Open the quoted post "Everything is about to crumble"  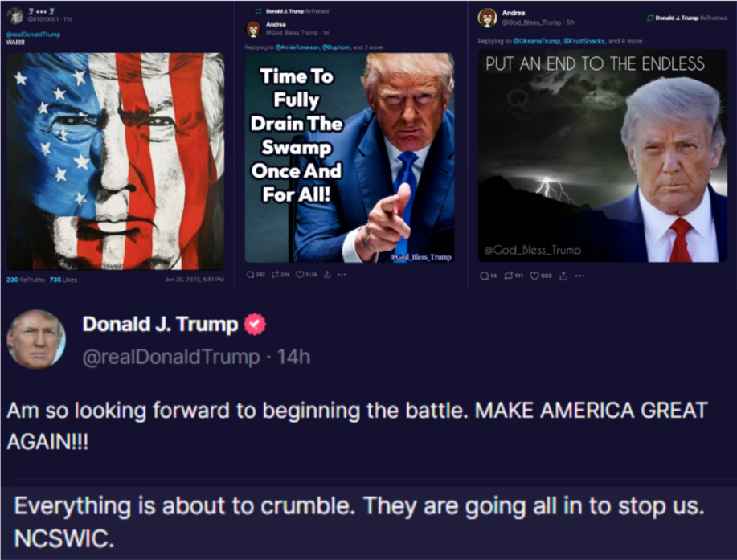coord(368,521)
